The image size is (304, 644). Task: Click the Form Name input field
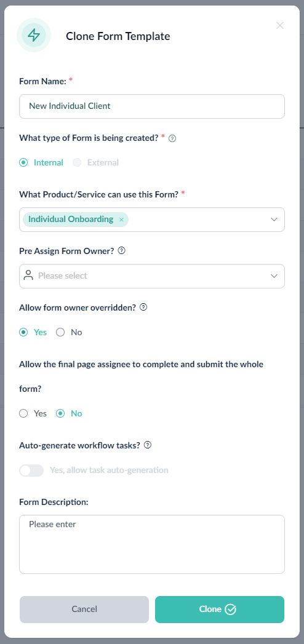pos(152,106)
